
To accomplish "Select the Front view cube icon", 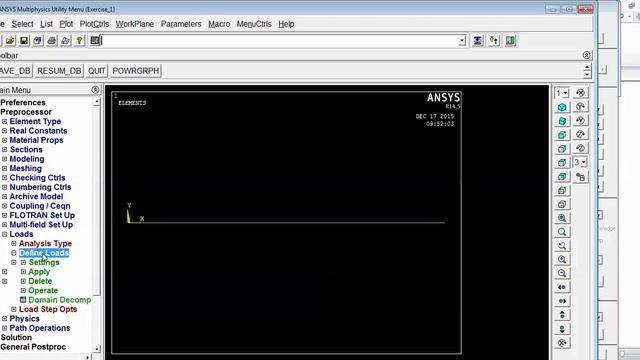I will point(562,135).
